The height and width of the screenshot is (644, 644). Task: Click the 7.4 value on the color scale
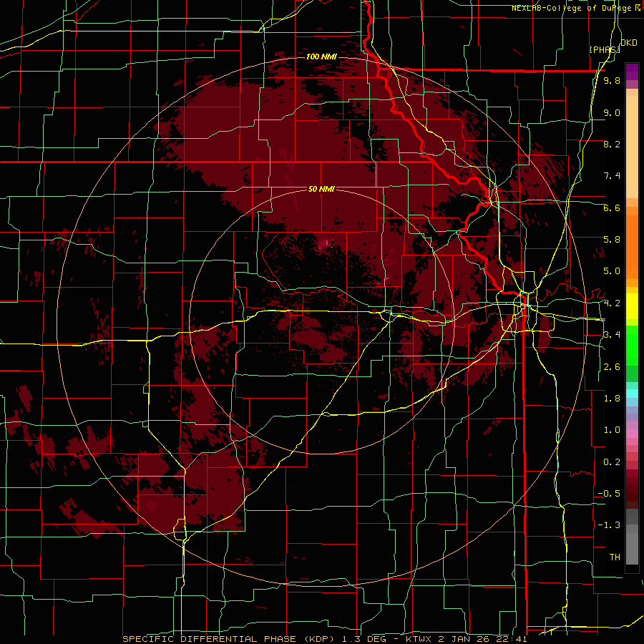coord(612,176)
